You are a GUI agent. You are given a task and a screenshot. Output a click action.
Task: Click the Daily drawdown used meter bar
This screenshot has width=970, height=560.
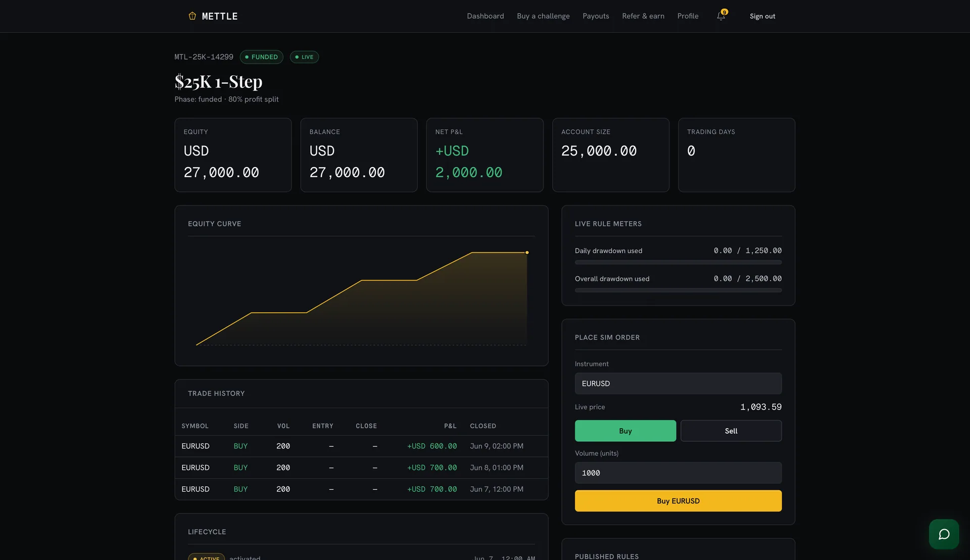point(678,263)
